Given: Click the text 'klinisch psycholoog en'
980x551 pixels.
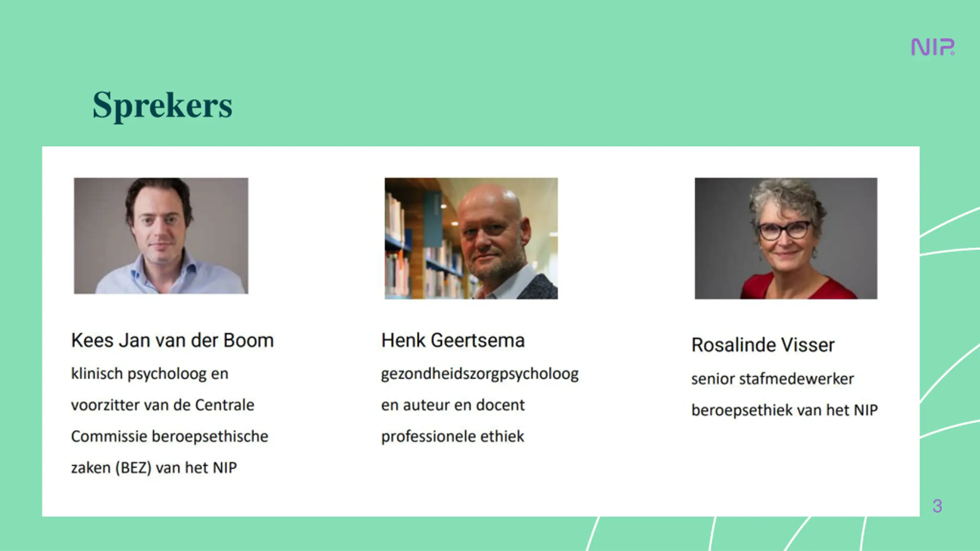Looking at the screenshot, I should click(x=150, y=374).
